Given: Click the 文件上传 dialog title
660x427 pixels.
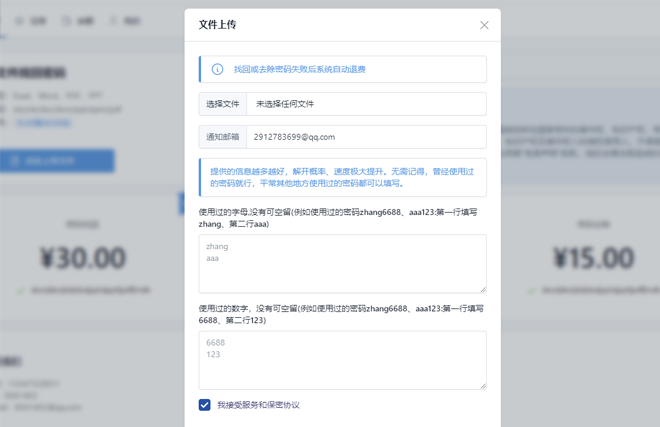Looking at the screenshot, I should [218, 25].
